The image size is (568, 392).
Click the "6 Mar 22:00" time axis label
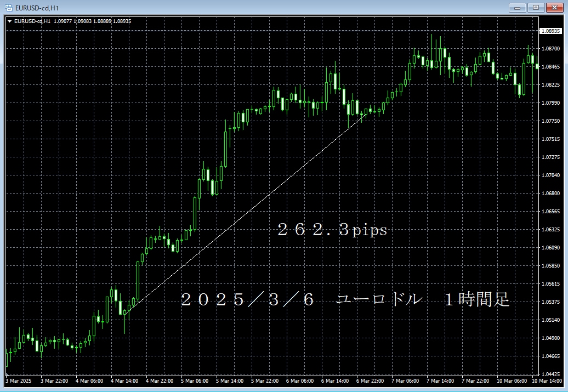point(370,381)
